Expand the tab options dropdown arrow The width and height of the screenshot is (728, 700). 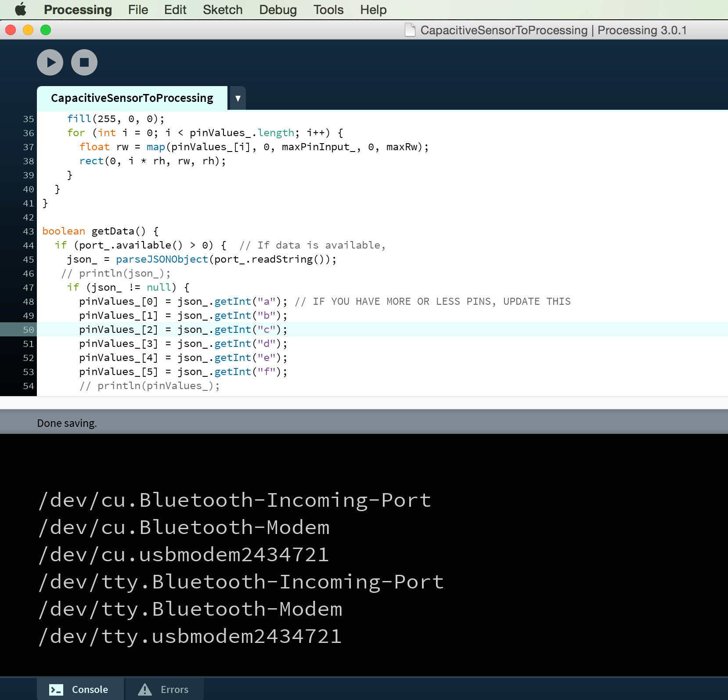(238, 98)
